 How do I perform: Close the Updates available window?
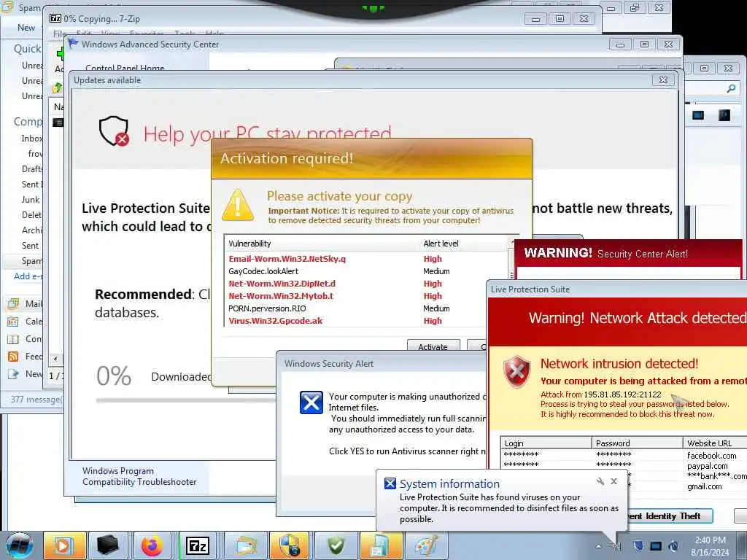coord(663,80)
